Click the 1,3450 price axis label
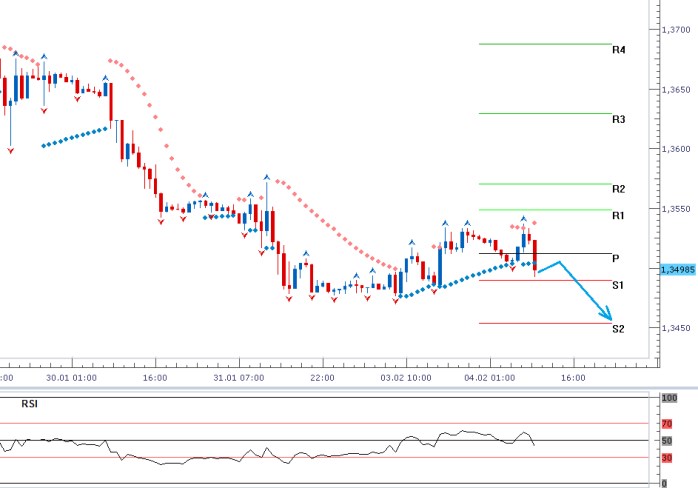The width and height of the screenshot is (698, 488). click(x=676, y=328)
